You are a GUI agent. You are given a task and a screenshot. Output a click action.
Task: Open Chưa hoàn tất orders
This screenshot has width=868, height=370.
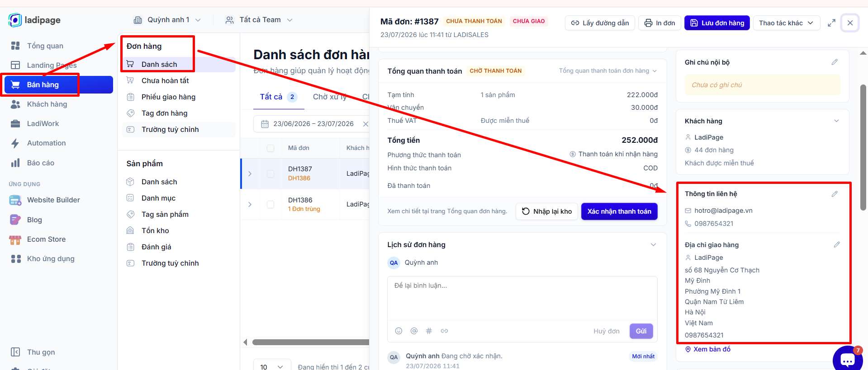(x=165, y=80)
